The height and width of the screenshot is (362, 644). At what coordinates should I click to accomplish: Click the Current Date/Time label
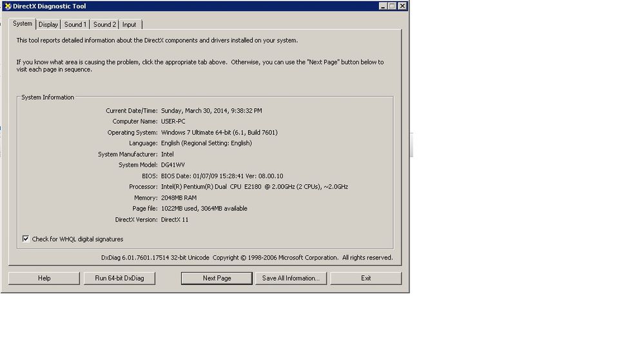point(132,111)
